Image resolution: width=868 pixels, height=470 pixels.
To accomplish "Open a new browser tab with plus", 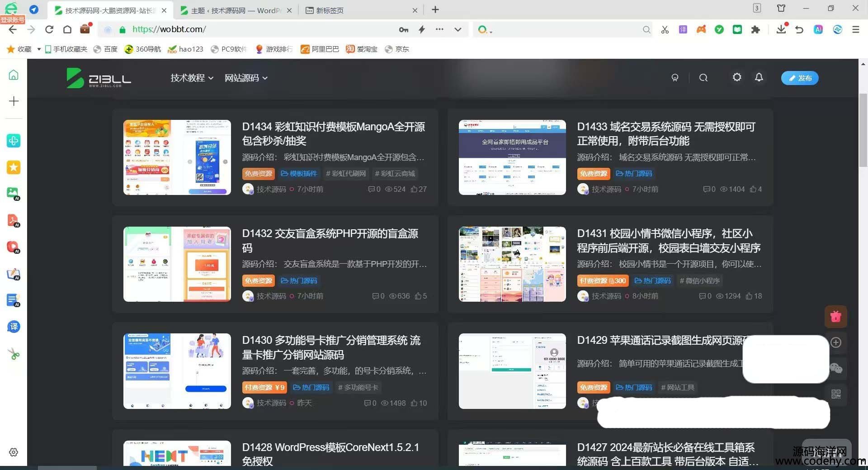I will (435, 9).
